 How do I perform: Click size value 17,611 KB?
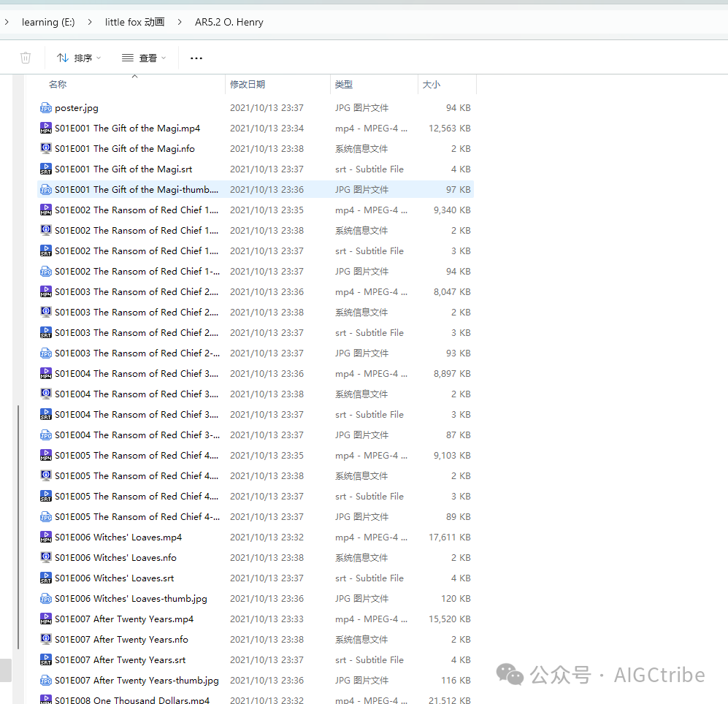[x=449, y=537]
